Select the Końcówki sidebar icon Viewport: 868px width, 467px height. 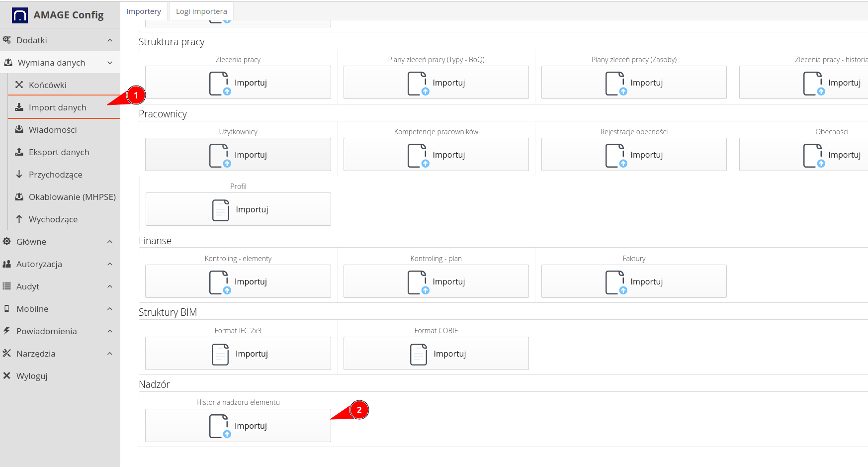(19, 85)
